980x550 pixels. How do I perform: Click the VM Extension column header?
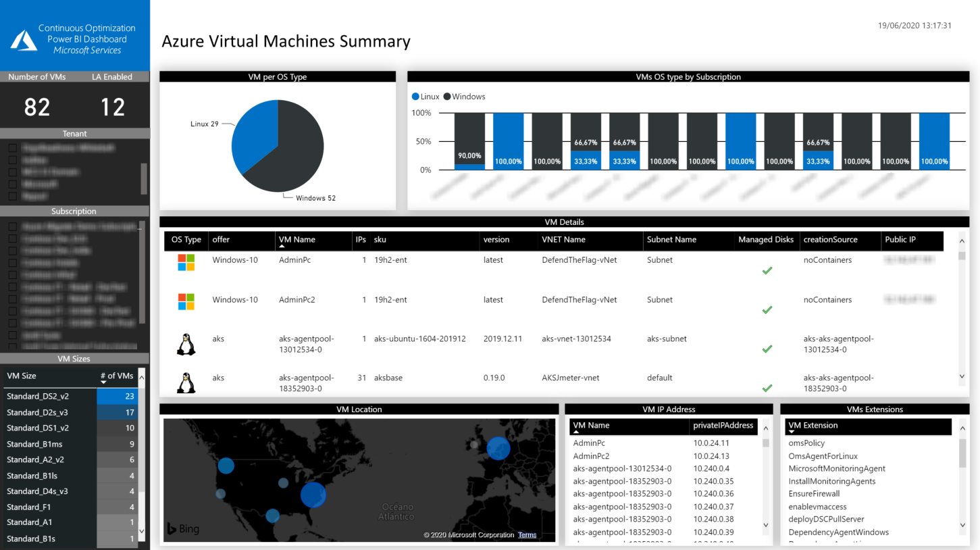tap(813, 426)
